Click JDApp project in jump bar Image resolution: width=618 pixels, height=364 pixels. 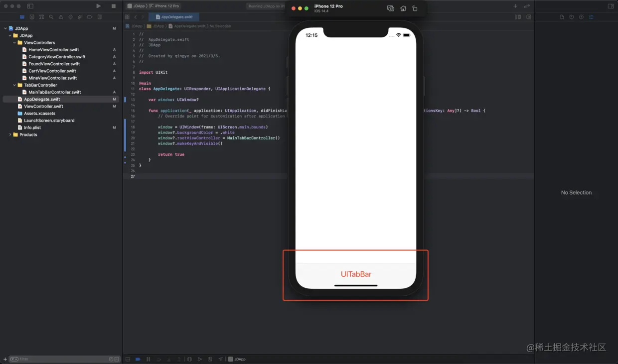[x=134, y=26]
